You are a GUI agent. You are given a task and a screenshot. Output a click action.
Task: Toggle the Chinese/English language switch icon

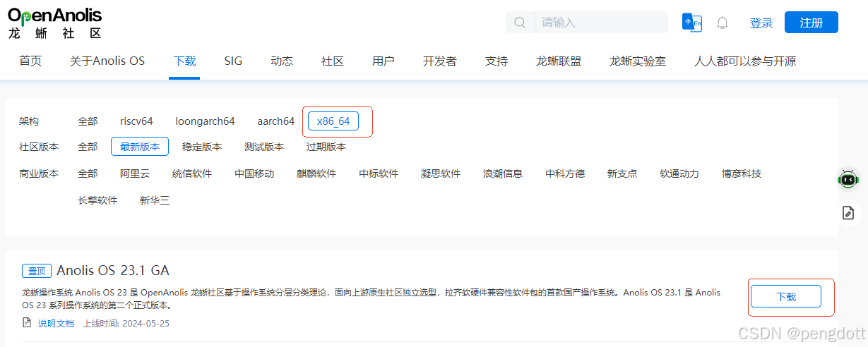coord(692,23)
